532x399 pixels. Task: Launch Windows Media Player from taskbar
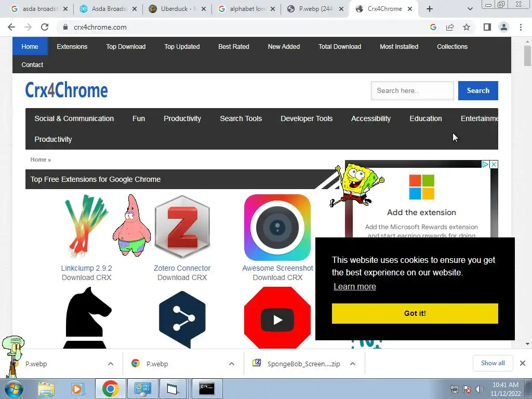click(x=77, y=389)
